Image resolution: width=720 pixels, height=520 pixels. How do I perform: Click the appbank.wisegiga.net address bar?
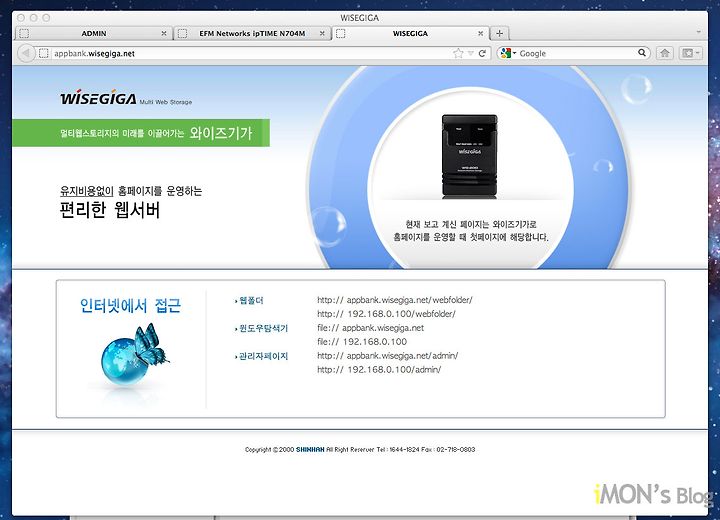click(x=248, y=53)
